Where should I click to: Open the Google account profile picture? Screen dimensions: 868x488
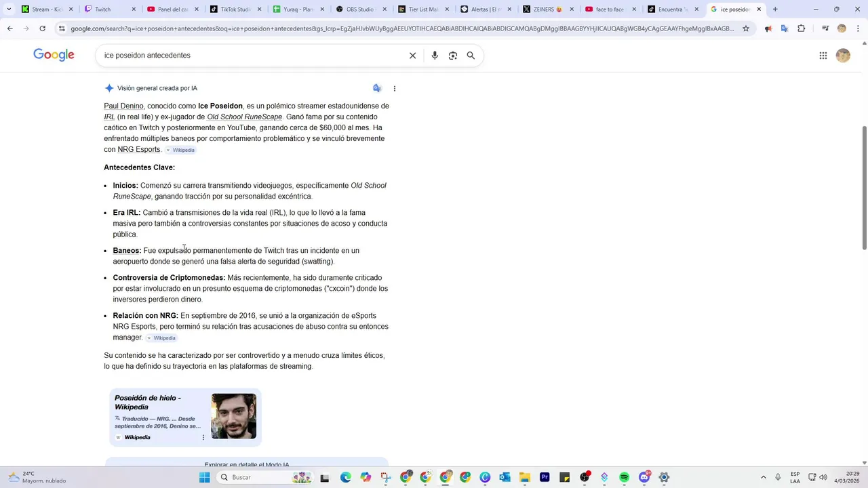(x=843, y=56)
